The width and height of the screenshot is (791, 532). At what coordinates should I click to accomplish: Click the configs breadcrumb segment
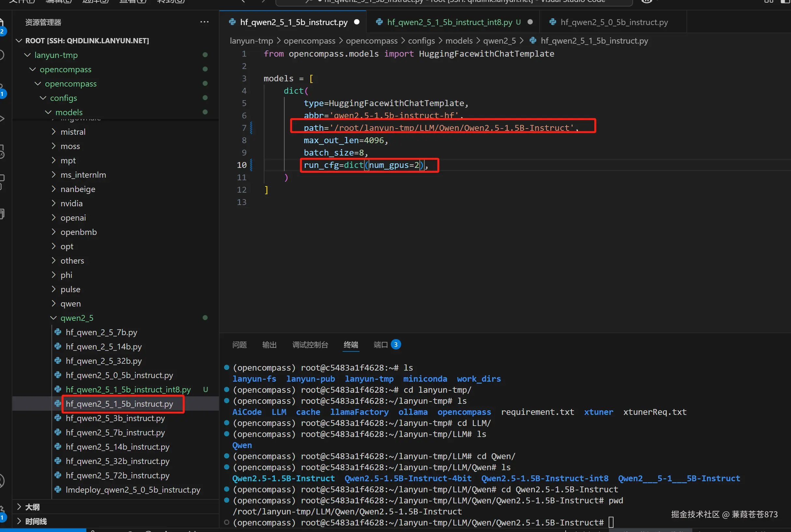(421, 41)
